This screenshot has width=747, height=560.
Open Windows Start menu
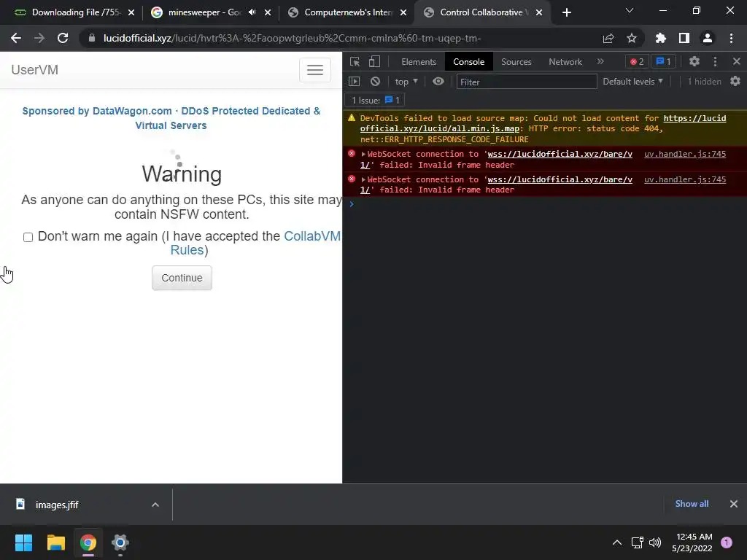pyautogui.click(x=23, y=542)
